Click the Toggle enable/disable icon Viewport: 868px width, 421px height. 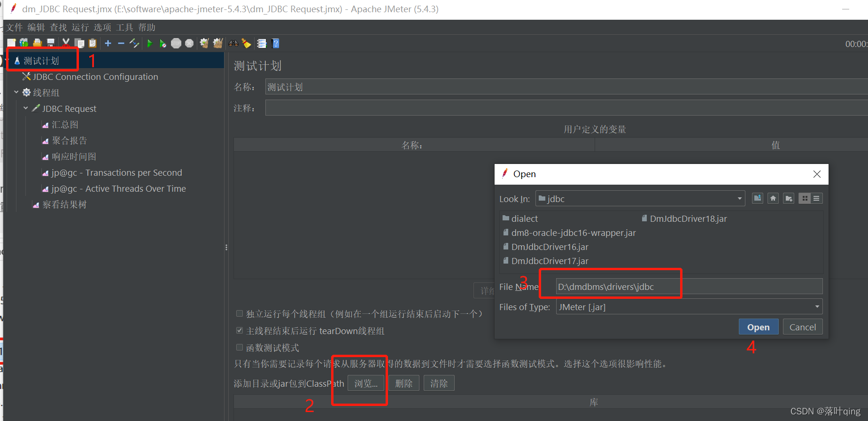pos(134,43)
